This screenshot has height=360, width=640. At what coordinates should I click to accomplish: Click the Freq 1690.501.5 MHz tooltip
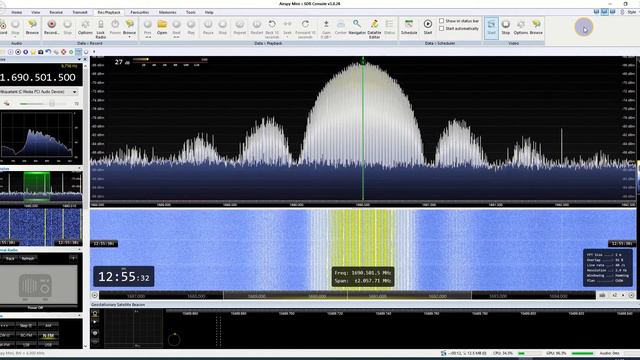(x=363, y=277)
